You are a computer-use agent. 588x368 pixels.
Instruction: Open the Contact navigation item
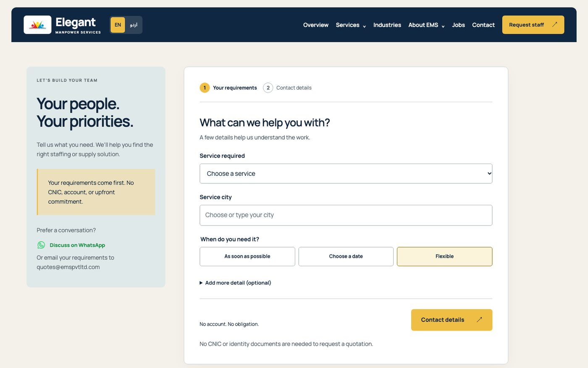(x=483, y=25)
